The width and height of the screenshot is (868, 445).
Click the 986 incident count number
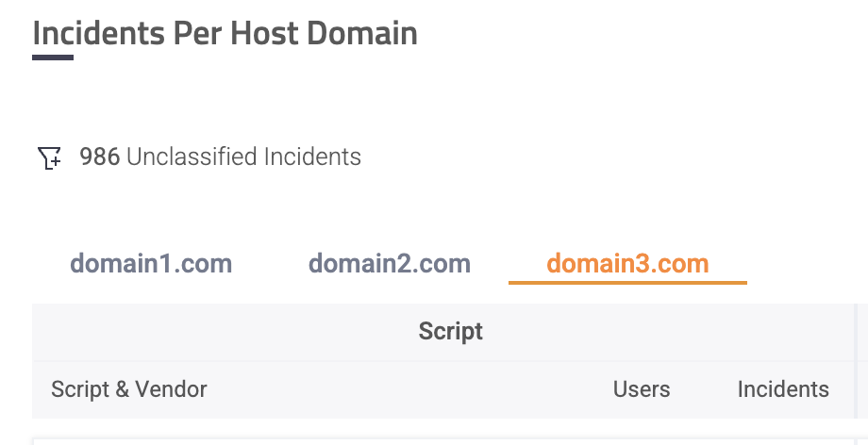tap(99, 157)
